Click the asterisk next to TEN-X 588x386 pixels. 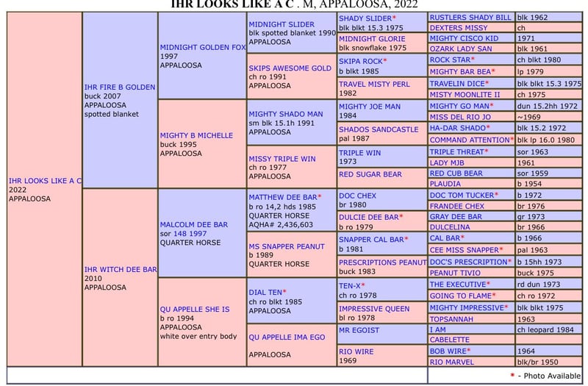[363, 285]
